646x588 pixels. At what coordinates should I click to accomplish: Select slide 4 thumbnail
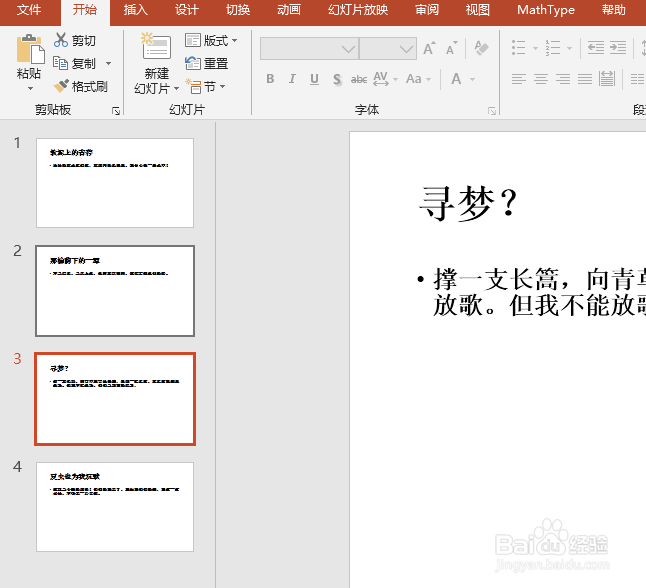[115, 507]
